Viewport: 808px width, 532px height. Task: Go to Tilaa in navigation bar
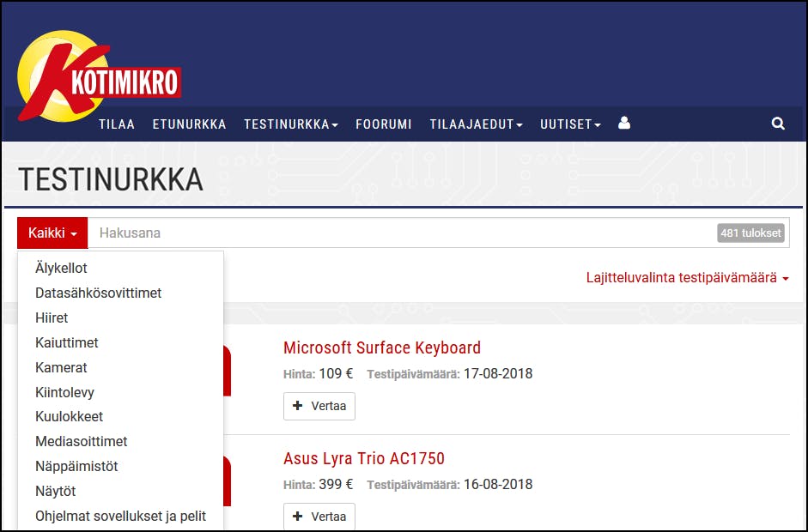tap(117, 124)
